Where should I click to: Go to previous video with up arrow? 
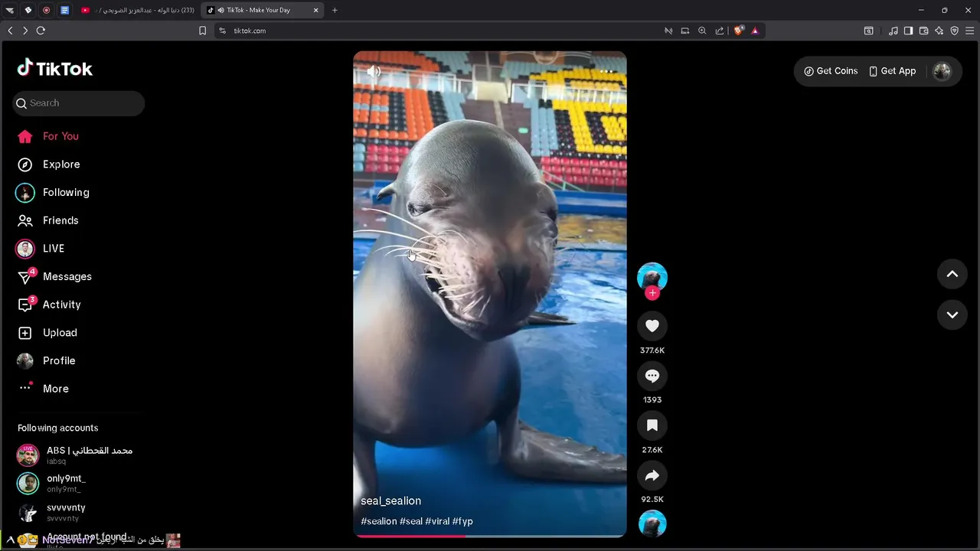952,274
